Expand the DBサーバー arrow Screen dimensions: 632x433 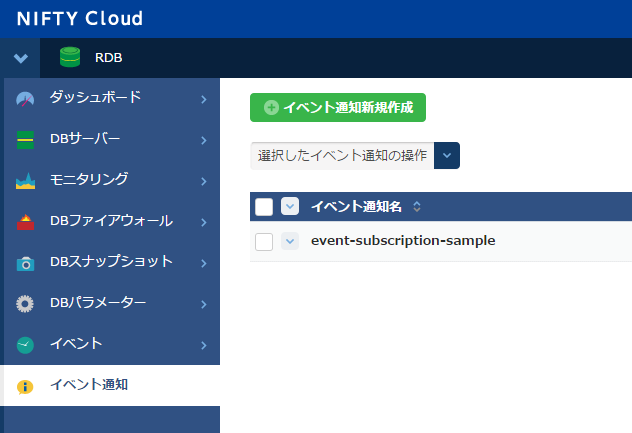coord(204,140)
